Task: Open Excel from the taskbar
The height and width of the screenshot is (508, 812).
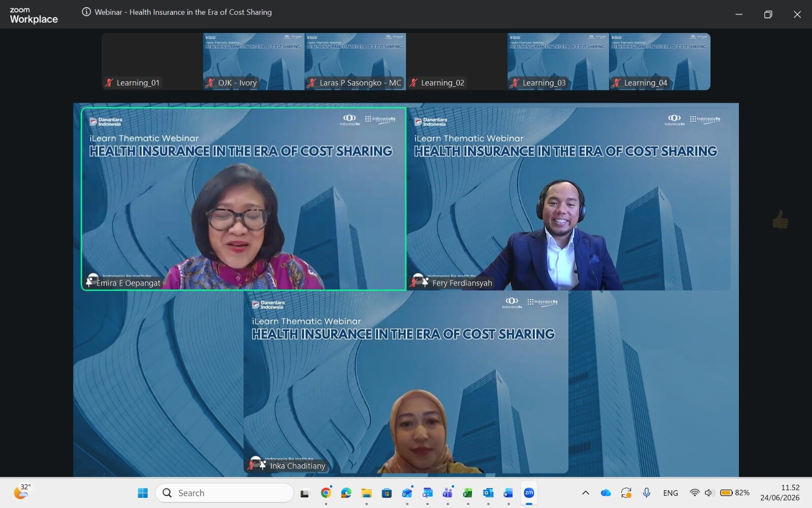Action: pyautogui.click(x=468, y=493)
